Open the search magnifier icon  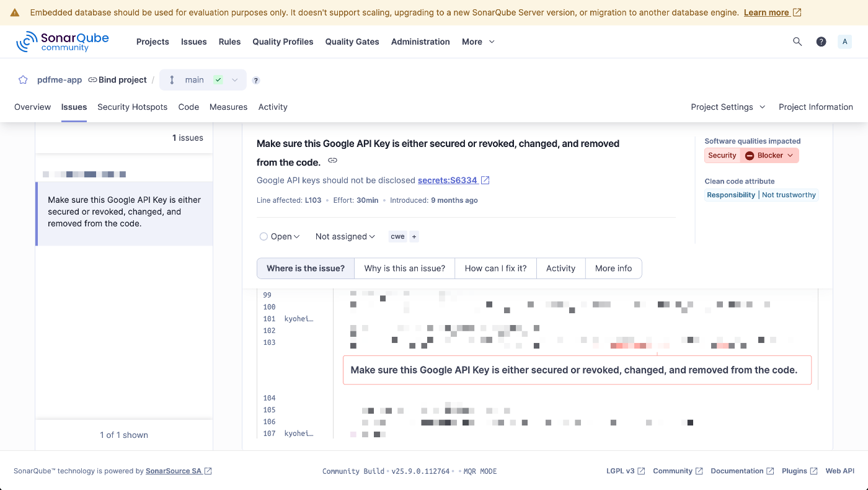click(797, 42)
